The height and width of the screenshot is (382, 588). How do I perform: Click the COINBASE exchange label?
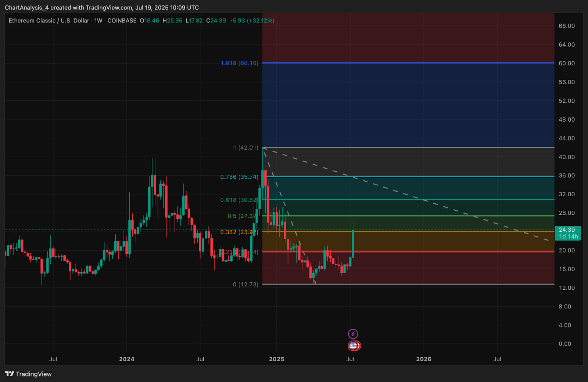pyautogui.click(x=122, y=21)
